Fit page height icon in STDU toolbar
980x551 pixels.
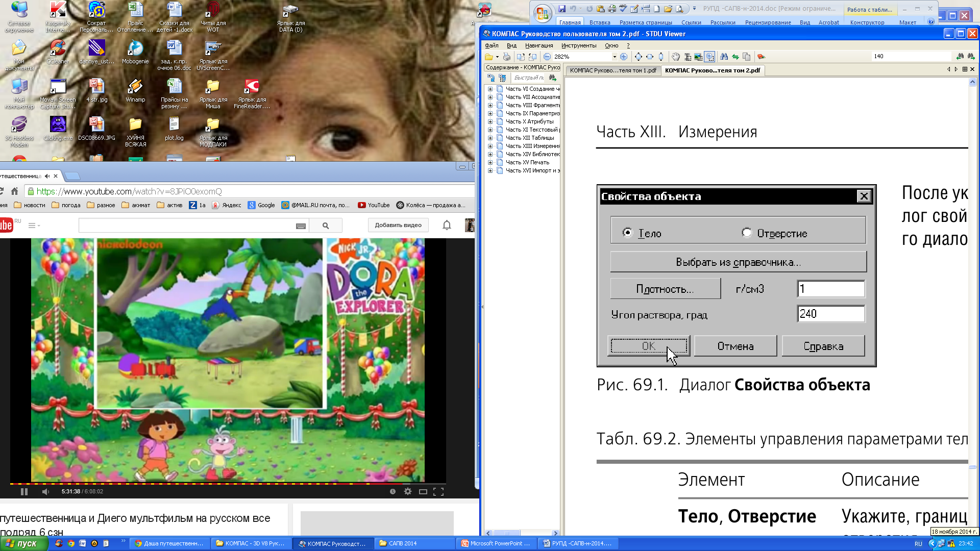pyautogui.click(x=661, y=57)
